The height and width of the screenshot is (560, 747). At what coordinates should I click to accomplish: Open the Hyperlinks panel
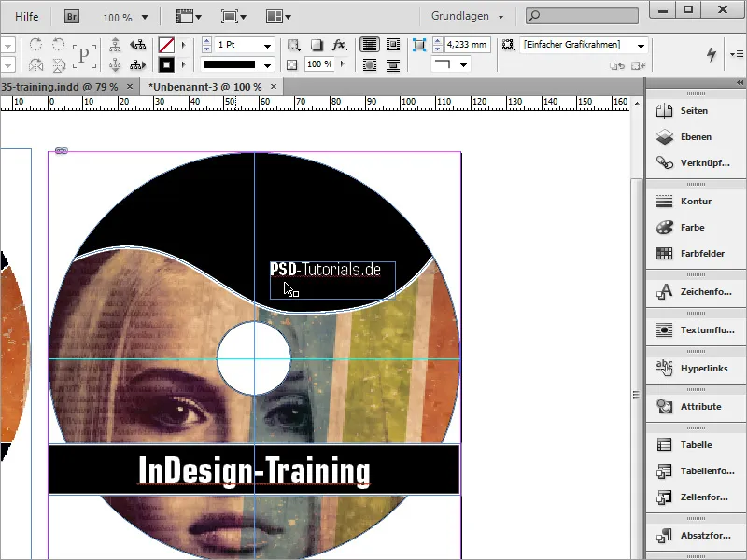click(x=691, y=368)
